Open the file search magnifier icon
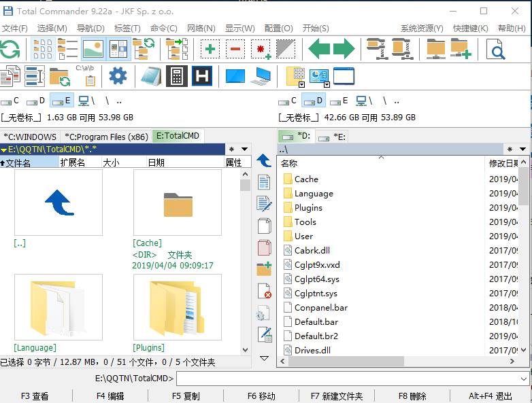532x403 pixels. [495, 49]
